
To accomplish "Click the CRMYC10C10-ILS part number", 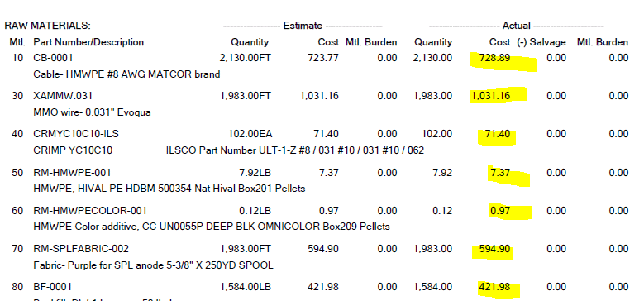I will tap(76, 134).
